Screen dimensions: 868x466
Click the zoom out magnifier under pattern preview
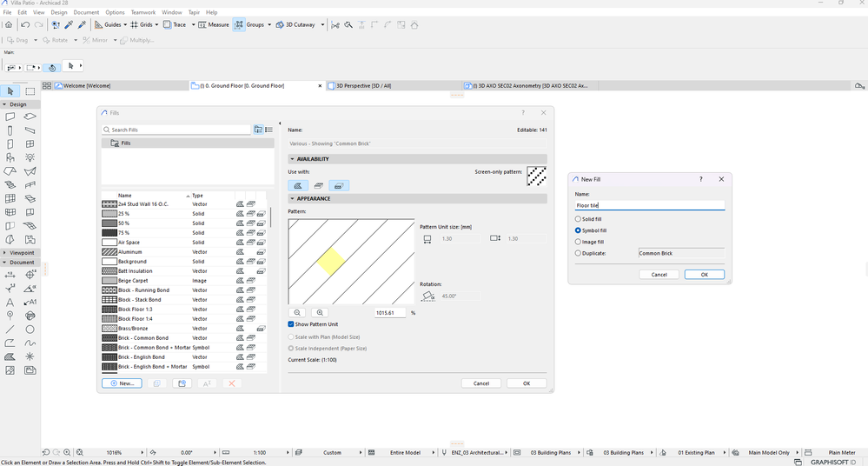pos(297,312)
